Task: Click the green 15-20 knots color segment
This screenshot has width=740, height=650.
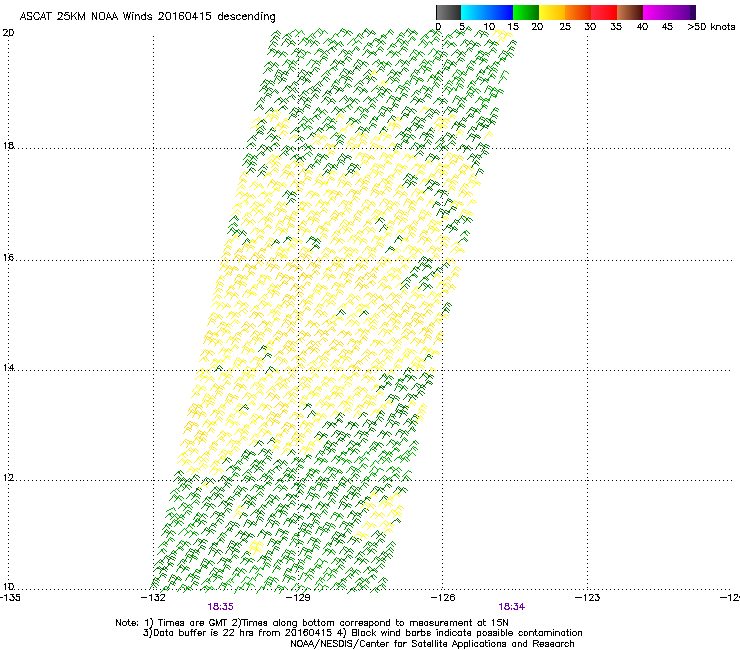Action: (x=526, y=12)
